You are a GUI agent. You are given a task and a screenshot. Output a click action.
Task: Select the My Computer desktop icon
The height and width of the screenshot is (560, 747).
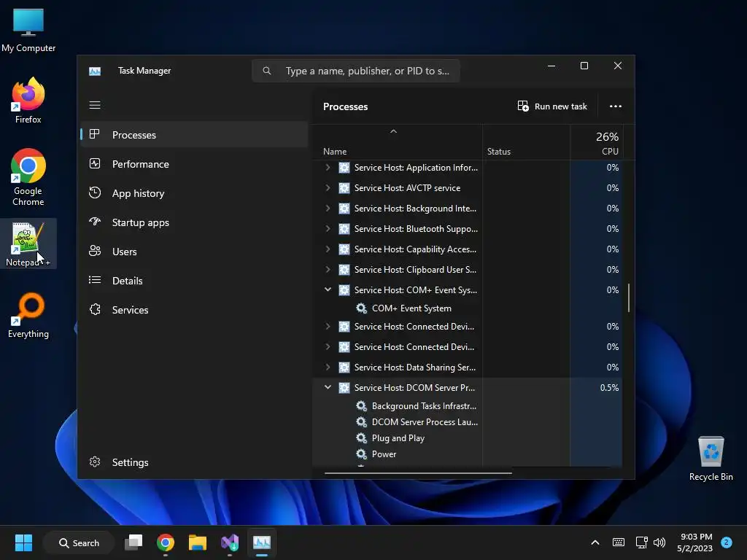coord(28,30)
